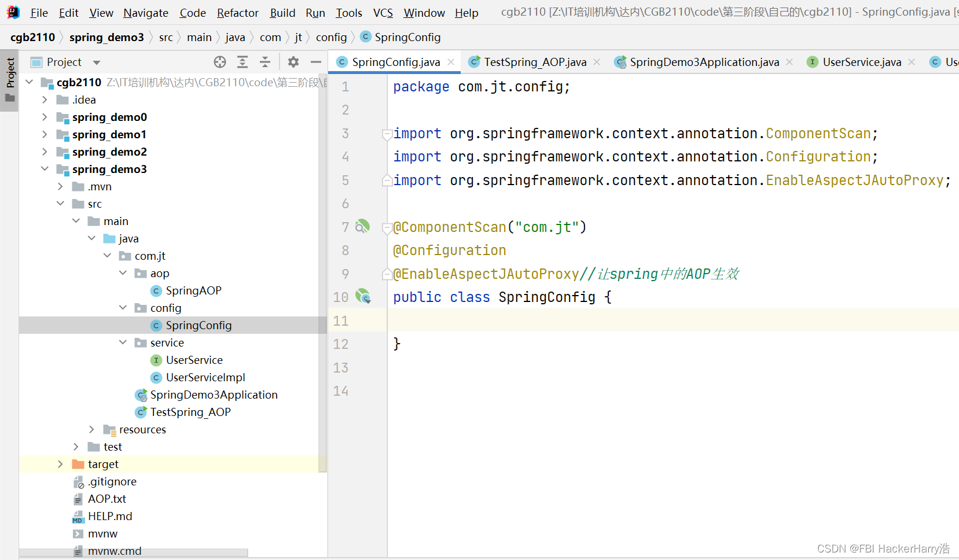Image resolution: width=959 pixels, height=560 pixels.
Task: Switch to the UserService.java tab
Action: 861,62
